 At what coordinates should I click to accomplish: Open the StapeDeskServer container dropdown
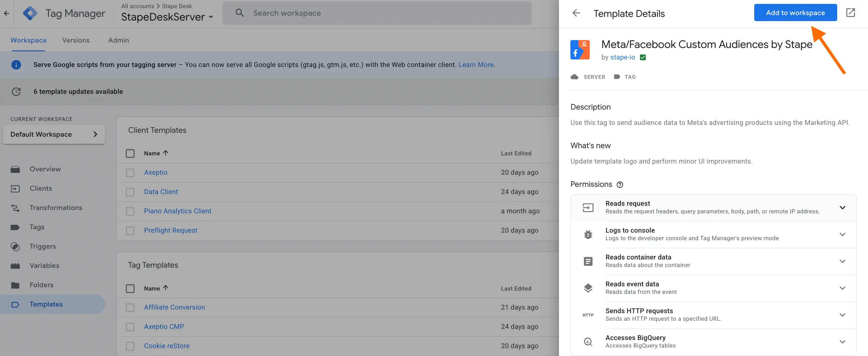211,17
